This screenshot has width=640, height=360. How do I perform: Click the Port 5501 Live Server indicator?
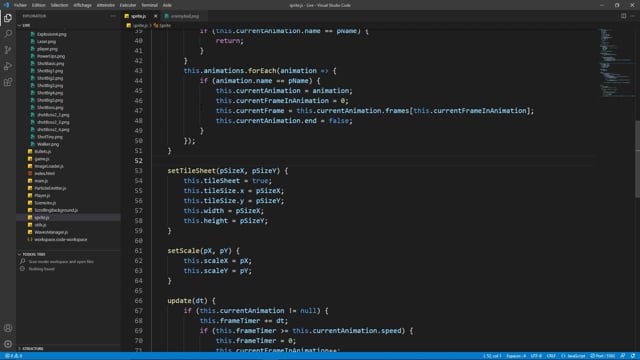[602, 356]
